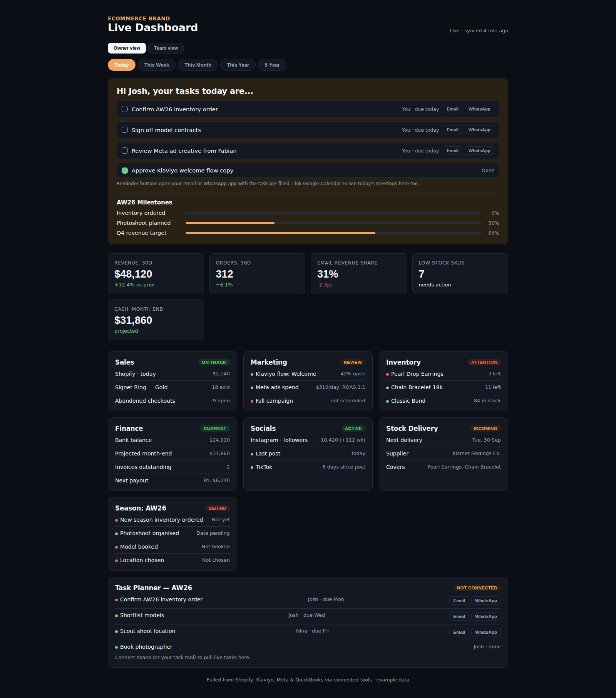This screenshot has width=616, height=698.
Task: Click the Live synced 4 min ago status
Action: coord(479,31)
